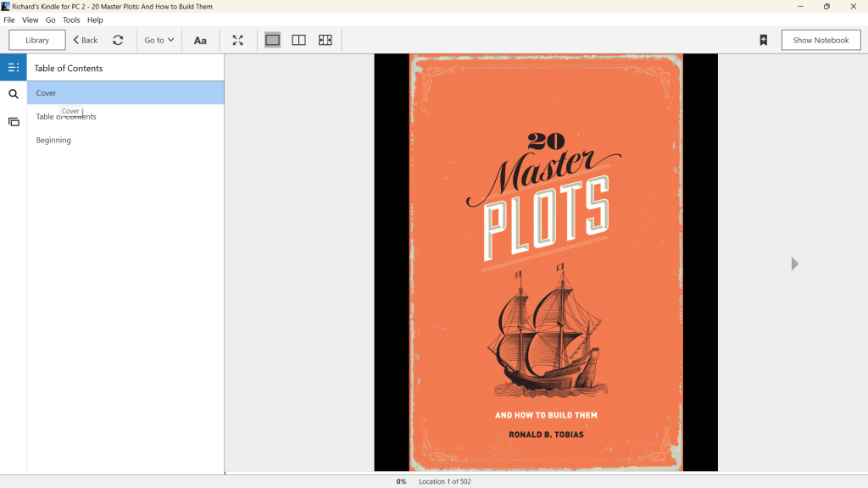Switch to two column page view
The image size is (868, 488).
[x=298, y=40]
